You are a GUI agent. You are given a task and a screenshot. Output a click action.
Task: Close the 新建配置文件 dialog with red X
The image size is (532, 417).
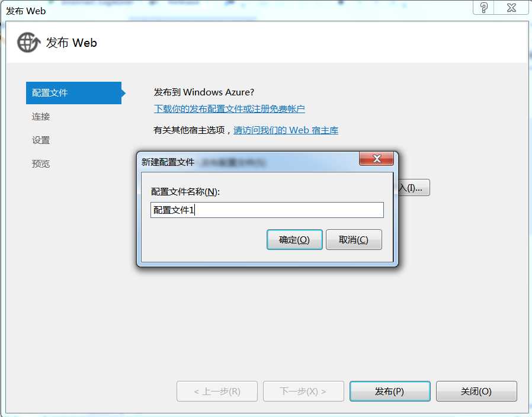coord(376,159)
